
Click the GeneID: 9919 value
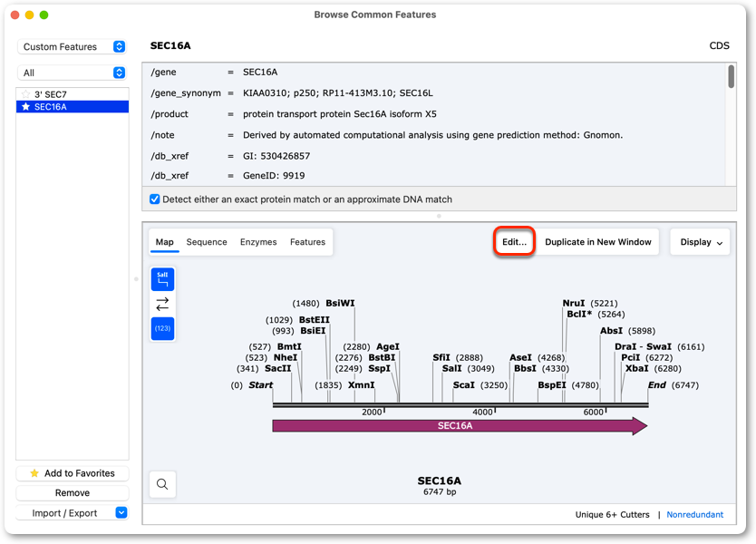click(x=274, y=176)
